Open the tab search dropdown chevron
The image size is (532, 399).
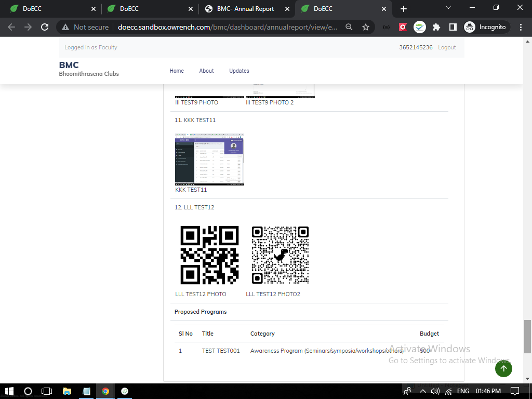pyautogui.click(x=448, y=8)
